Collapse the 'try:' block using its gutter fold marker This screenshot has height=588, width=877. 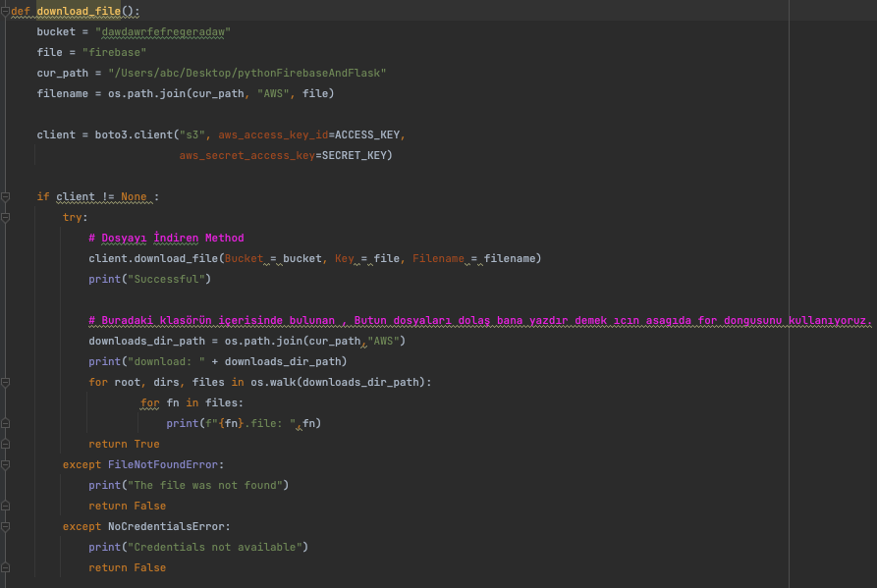(x=5, y=217)
